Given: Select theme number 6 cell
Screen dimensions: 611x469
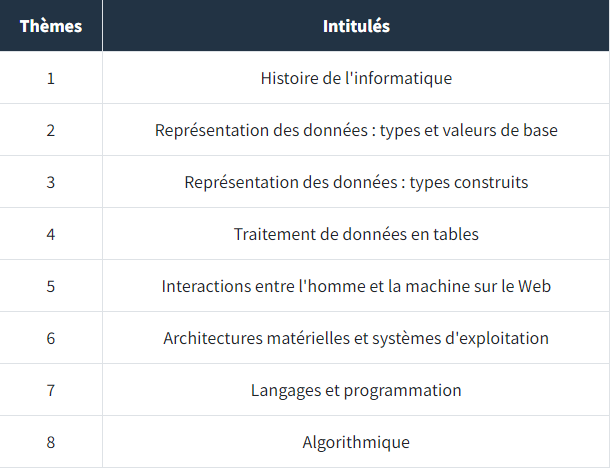Looking at the screenshot, I should (x=51, y=338).
